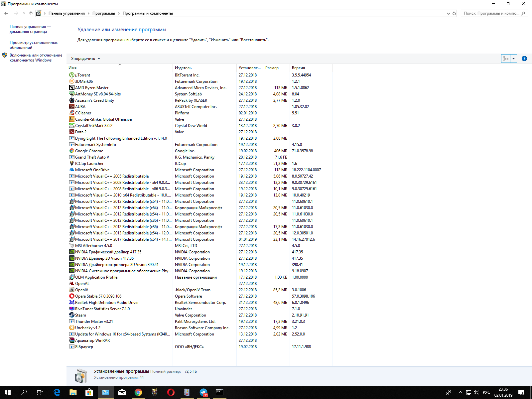The width and height of the screenshot is (532, 399).
Task: Select Microsoft Visual C++ 2005 Redistributable
Action: click(x=200, y=176)
